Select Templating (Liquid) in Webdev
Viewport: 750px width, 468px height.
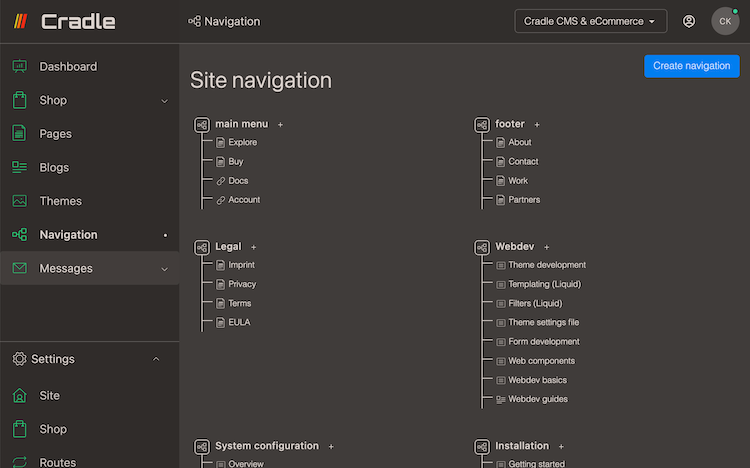click(545, 284)
